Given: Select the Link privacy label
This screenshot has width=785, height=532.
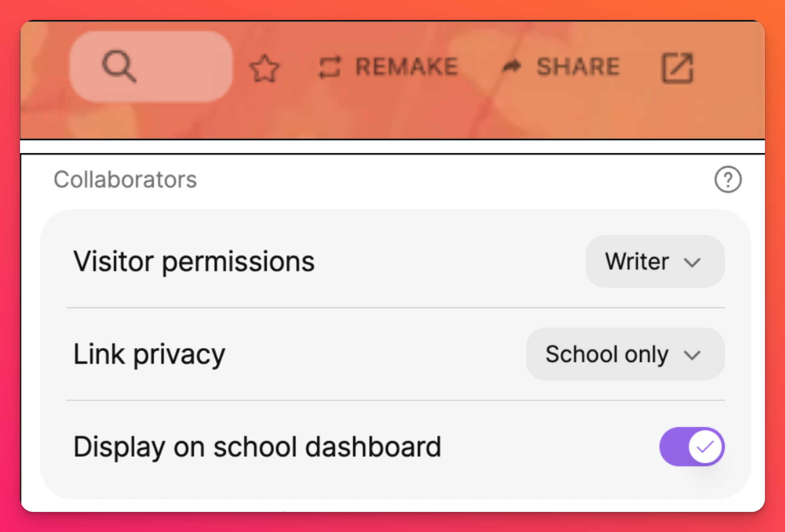Looking at the screenshot, I should click(x=149, y=354).
